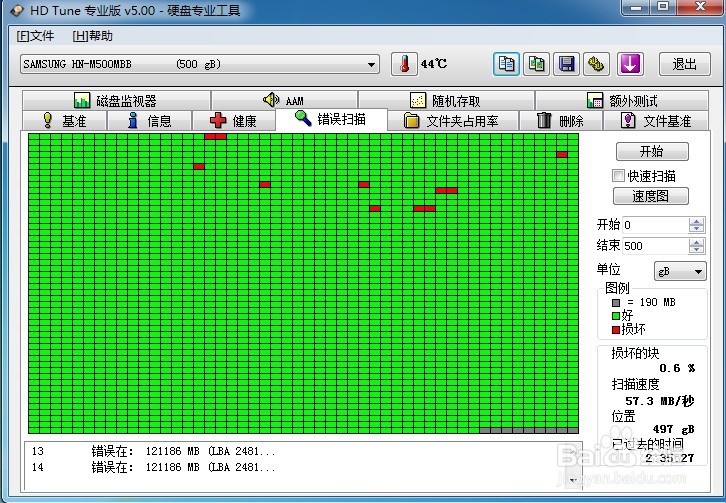Click the 开始 input field showing 0

[656, 225]
